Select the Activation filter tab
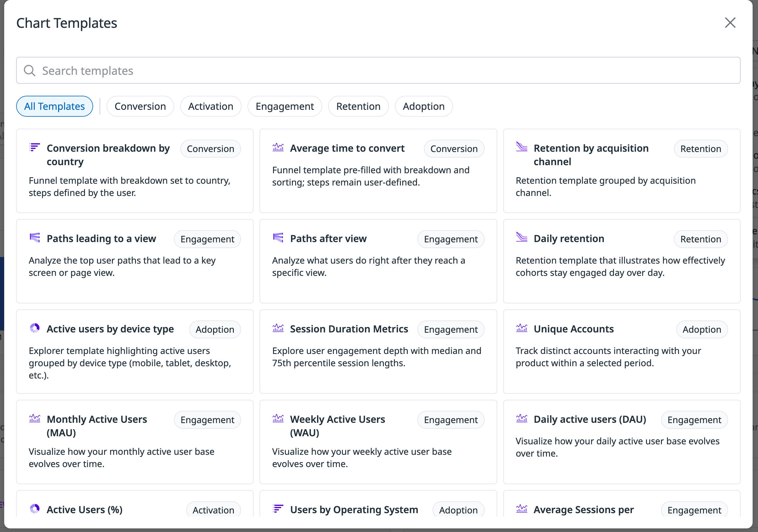 211,106
